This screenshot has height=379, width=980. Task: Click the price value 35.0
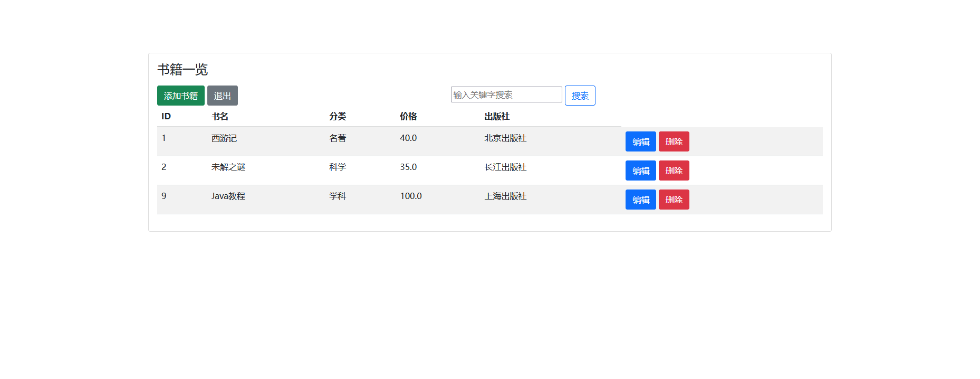pyautogui.click(x=408, y=167)
